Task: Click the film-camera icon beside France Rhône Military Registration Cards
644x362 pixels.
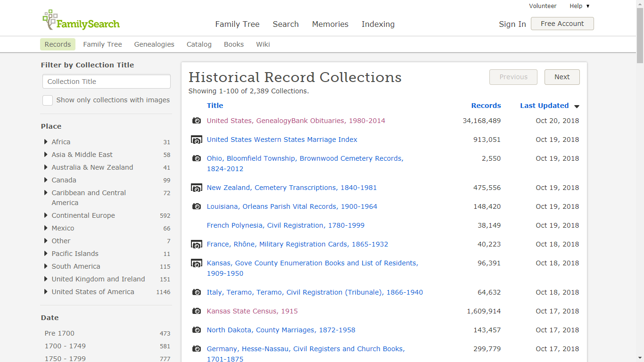Action: (197, 244)
